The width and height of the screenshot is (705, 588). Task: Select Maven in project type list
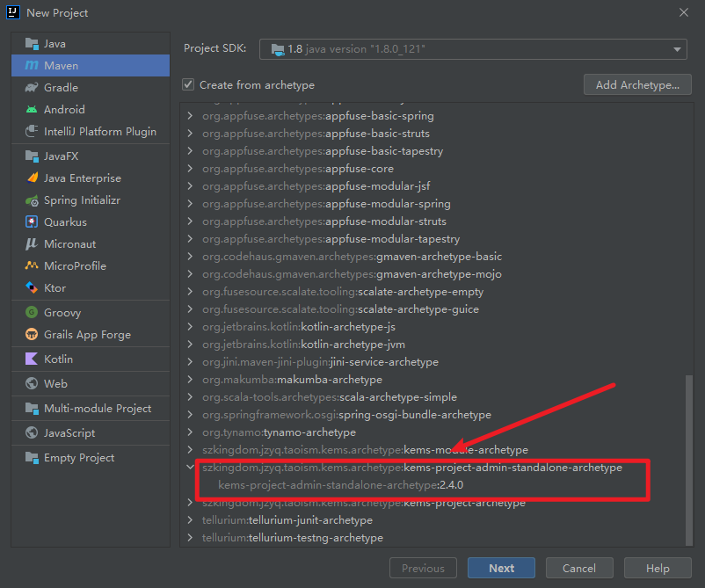[91, 66]
